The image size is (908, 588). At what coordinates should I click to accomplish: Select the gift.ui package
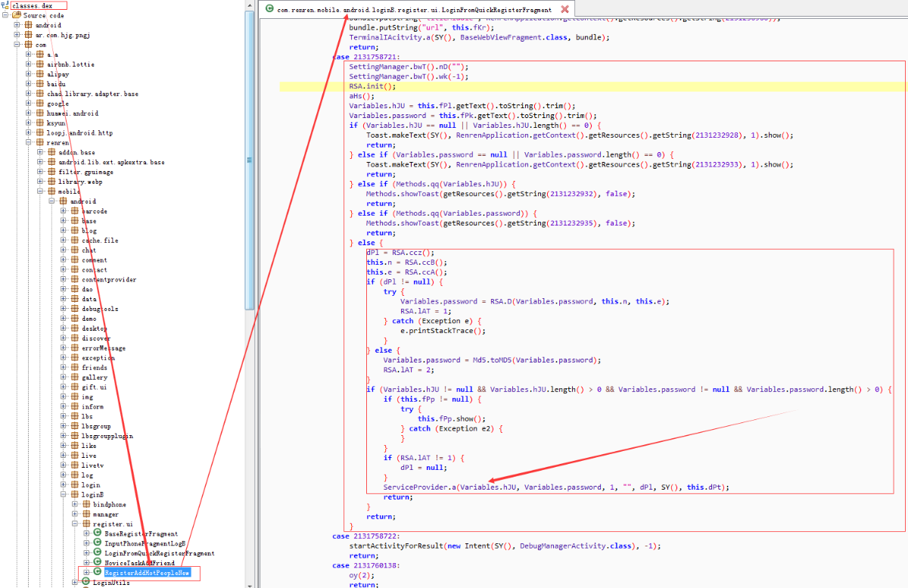95,387
